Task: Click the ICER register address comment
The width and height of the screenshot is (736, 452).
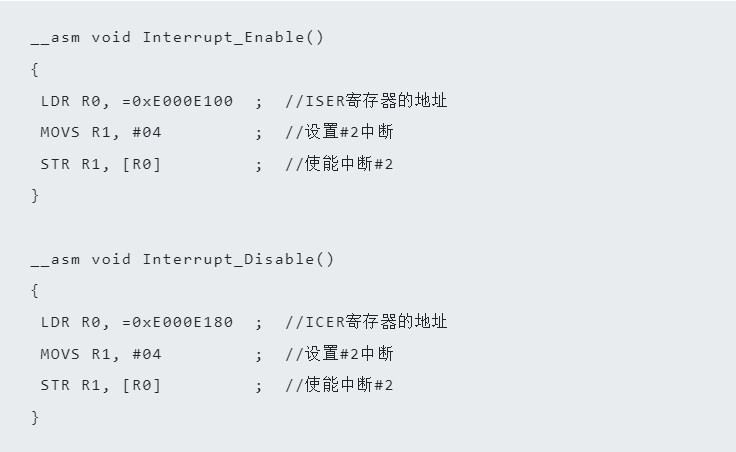Action: [x=366, y=322]
